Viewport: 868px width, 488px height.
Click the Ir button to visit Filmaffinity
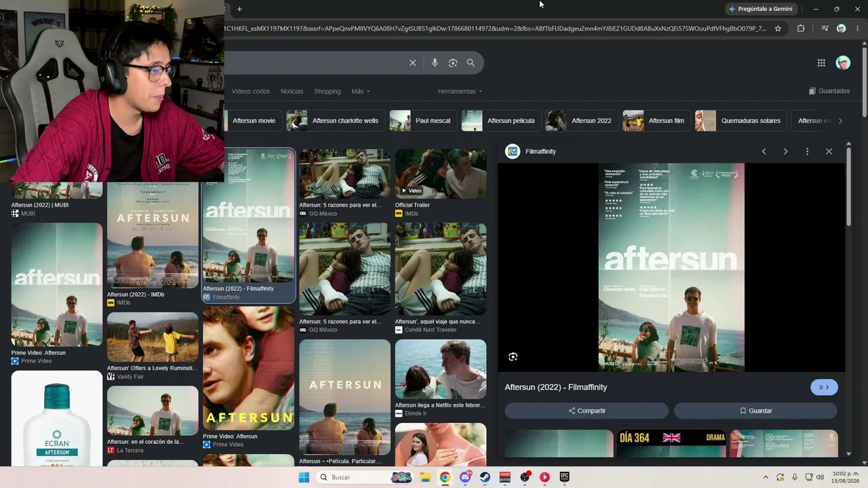click(x=824, y=387)
